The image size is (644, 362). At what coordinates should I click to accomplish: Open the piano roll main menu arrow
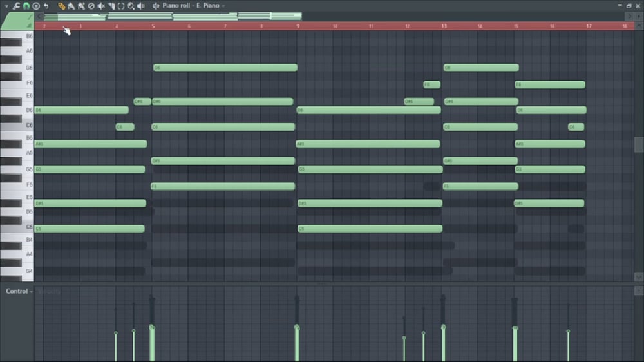tap(6, 6)
